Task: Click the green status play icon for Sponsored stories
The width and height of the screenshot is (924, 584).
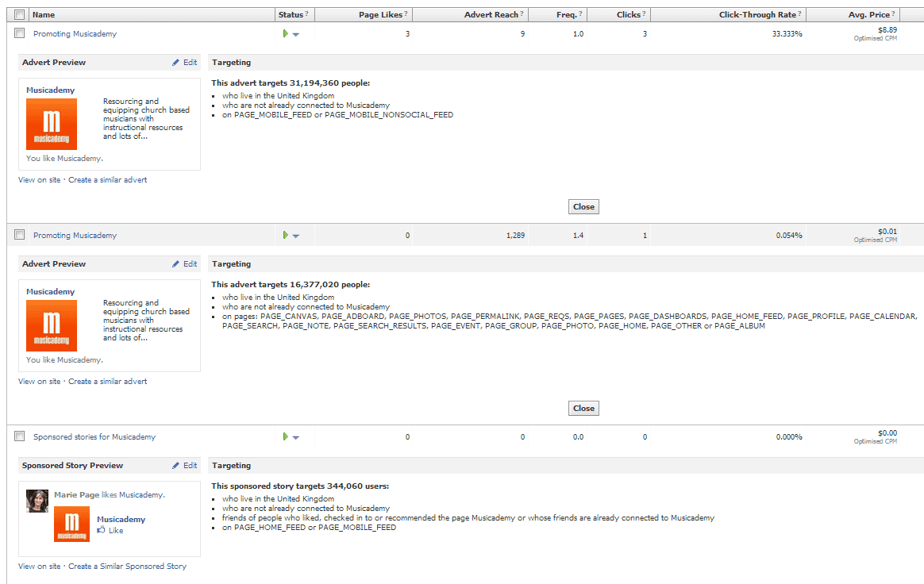Action: tap(285, 436)
